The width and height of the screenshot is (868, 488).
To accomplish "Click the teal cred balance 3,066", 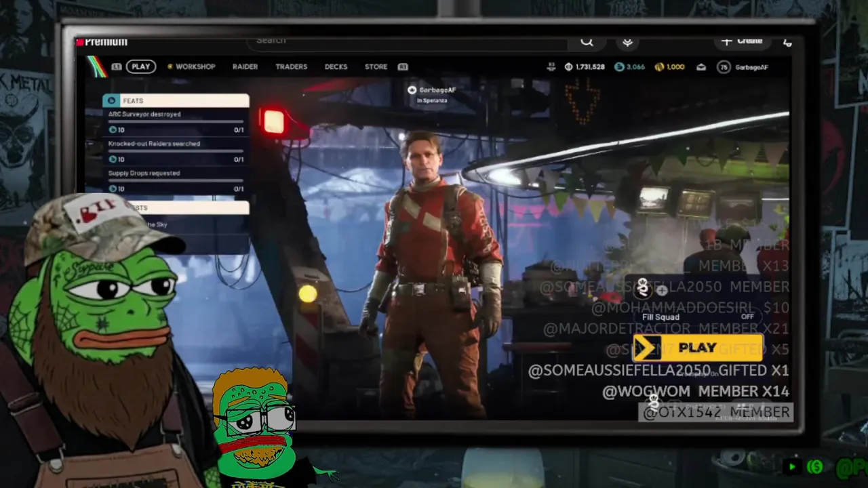I will (x=629, y=67).
